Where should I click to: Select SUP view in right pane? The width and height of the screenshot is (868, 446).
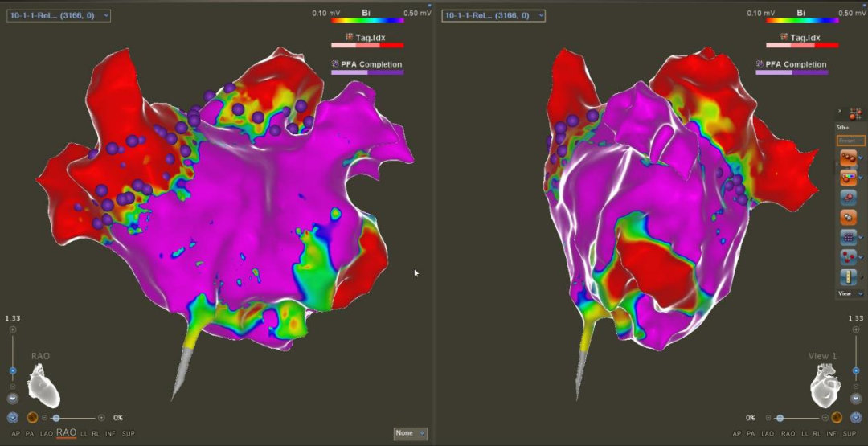pyautogui.click(x=851, y=433)
